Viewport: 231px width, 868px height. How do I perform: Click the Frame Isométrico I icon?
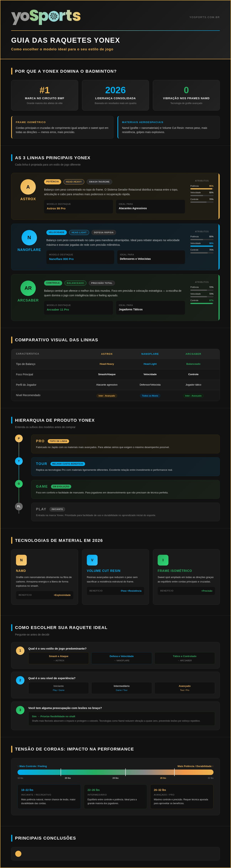coord(163,560)
